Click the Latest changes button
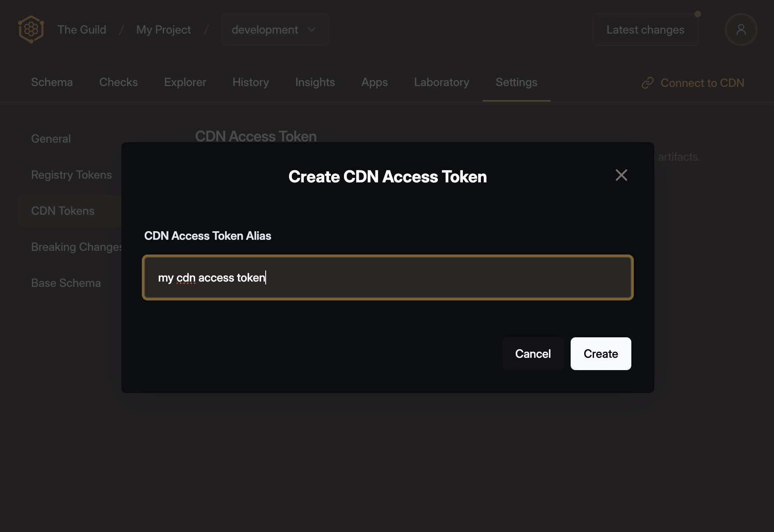774x532 pixels. 645,29
